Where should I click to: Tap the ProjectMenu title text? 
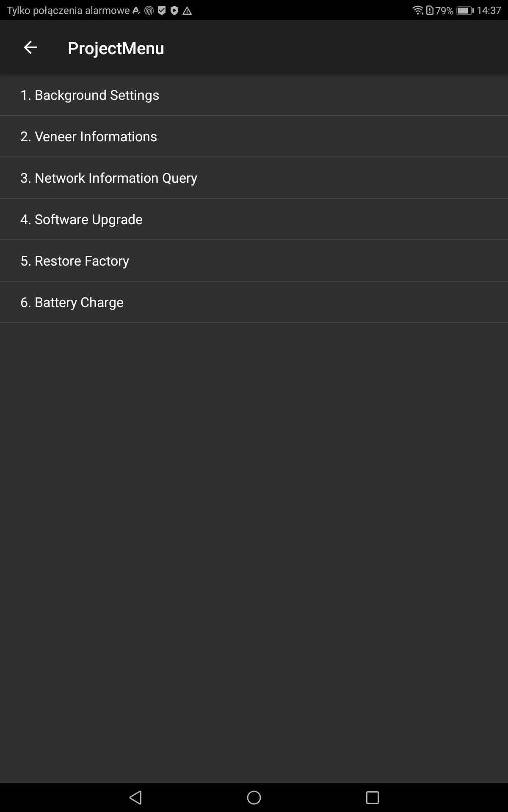tap(116, 49)
